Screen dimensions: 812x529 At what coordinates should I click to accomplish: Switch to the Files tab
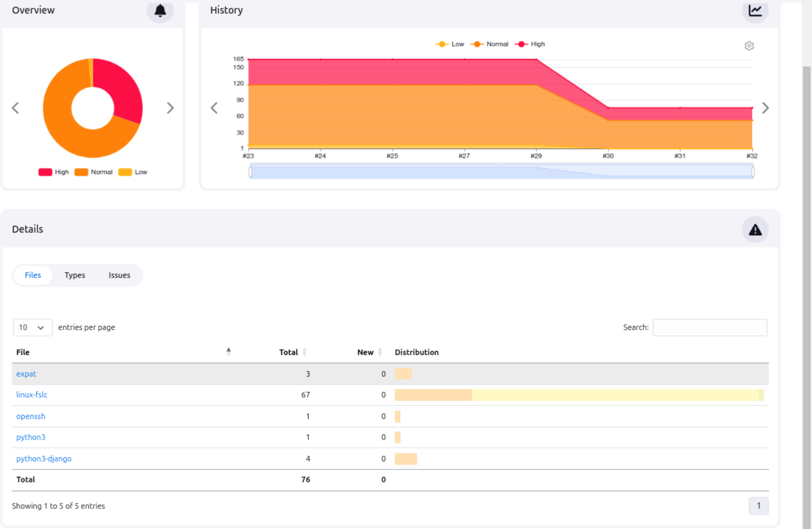(33, 275)
